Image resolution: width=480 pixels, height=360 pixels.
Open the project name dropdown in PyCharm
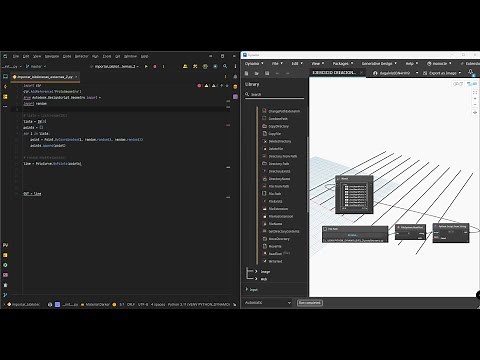12,66
